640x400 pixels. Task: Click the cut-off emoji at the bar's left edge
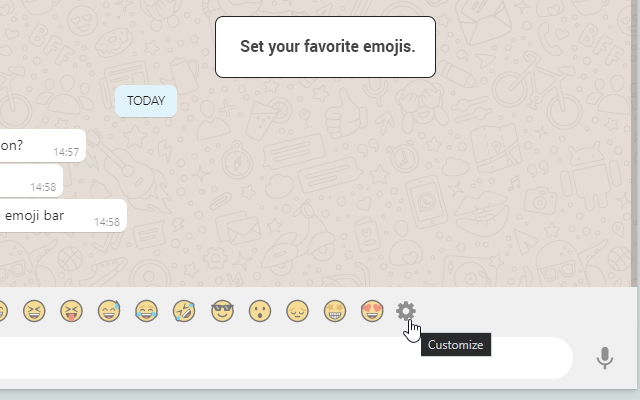(x=2, y=312)
